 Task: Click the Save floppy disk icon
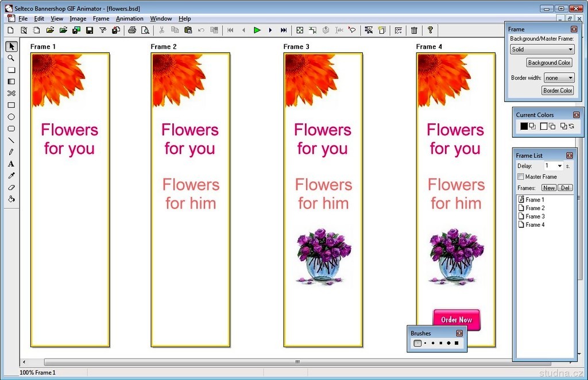[x=90, y=30]
